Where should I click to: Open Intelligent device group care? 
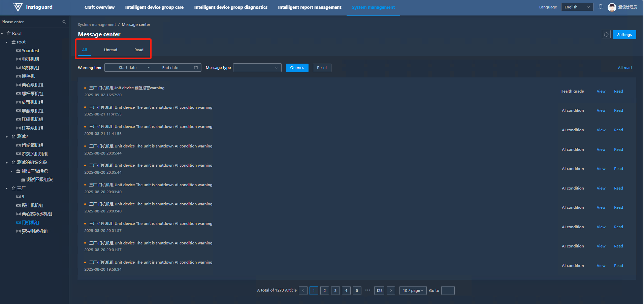(x=154, y=7)
